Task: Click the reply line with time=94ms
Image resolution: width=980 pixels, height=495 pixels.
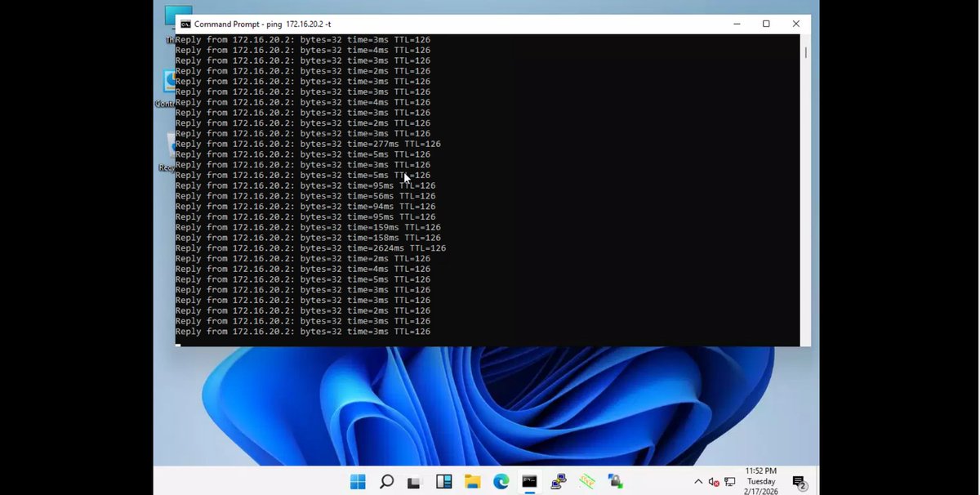Action: click(305, 207)
